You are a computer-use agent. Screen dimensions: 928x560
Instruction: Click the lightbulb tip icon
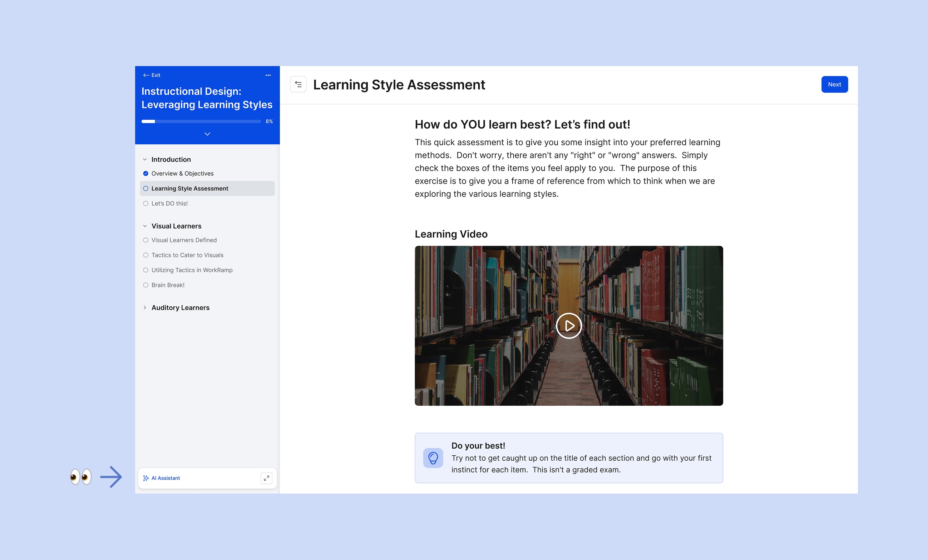coord(433,457)
